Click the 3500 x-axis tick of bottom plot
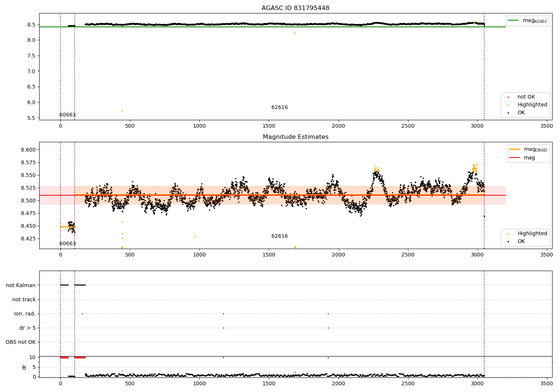The height and width of the screenshot is (392, 560). click(x=547, y=383)
